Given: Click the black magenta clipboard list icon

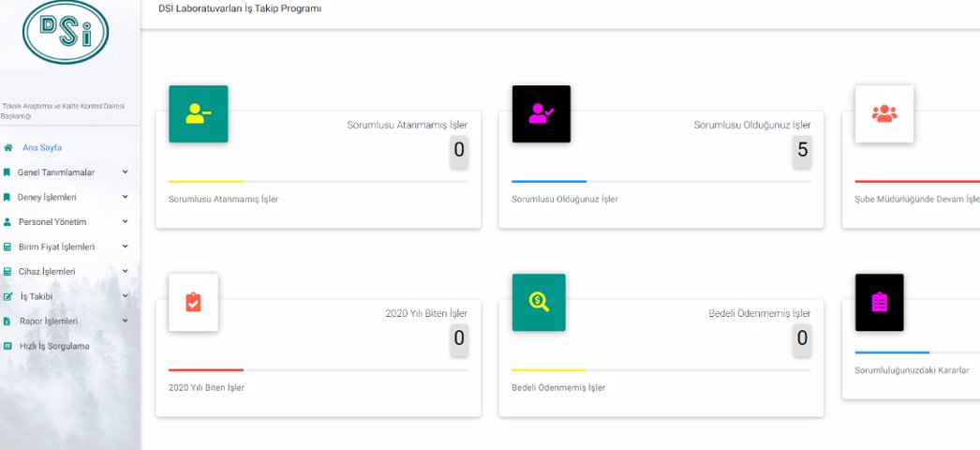Looking at the screenshot, I should click(x=879, y=302).
